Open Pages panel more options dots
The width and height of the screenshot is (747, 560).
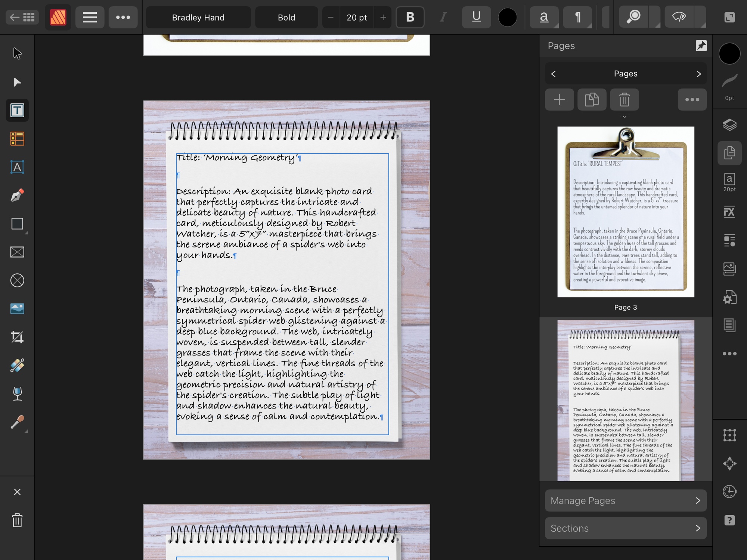tap(692, 100)
